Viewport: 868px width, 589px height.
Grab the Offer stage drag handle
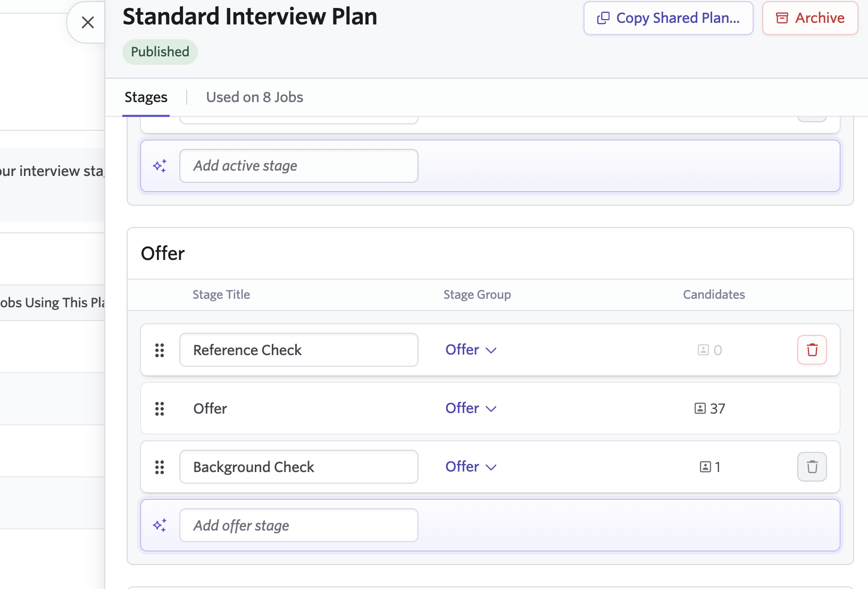[x=160, y=408]
